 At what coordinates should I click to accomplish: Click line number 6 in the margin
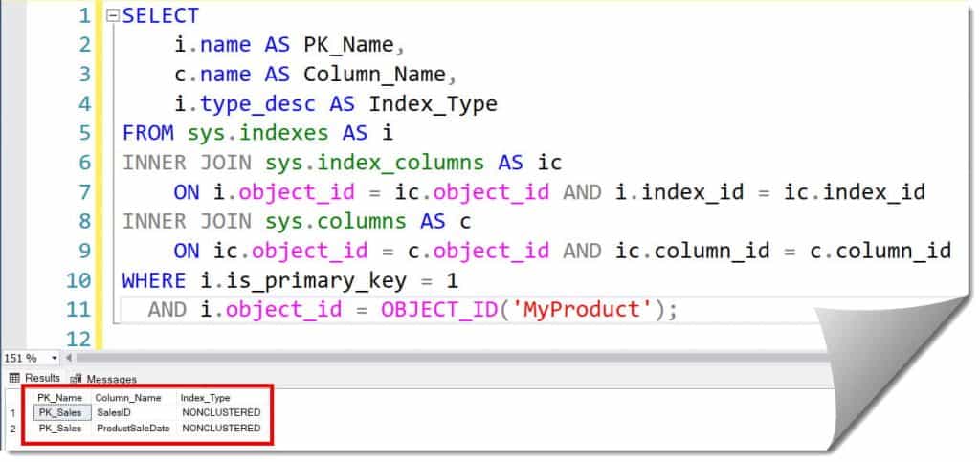83,163
